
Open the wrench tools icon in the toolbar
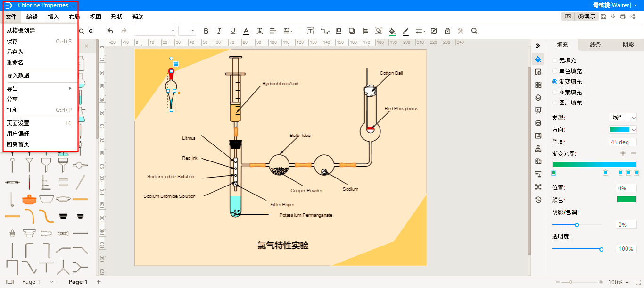461,31
